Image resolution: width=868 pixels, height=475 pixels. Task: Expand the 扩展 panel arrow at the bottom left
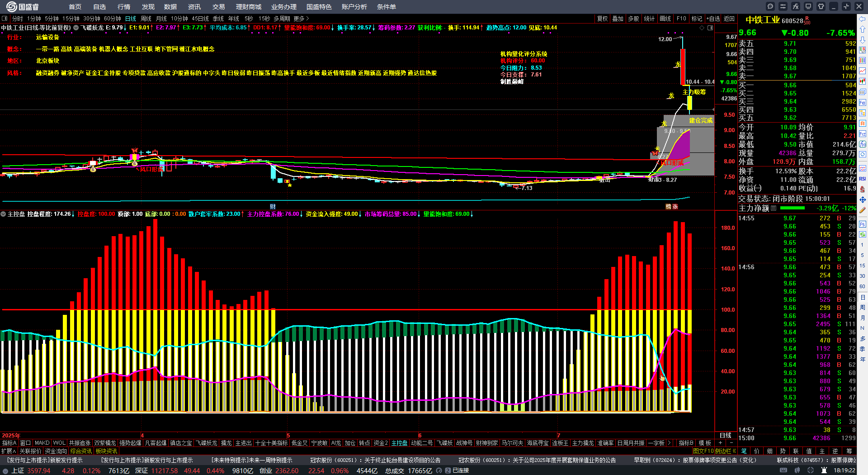(x=9, y=451)
